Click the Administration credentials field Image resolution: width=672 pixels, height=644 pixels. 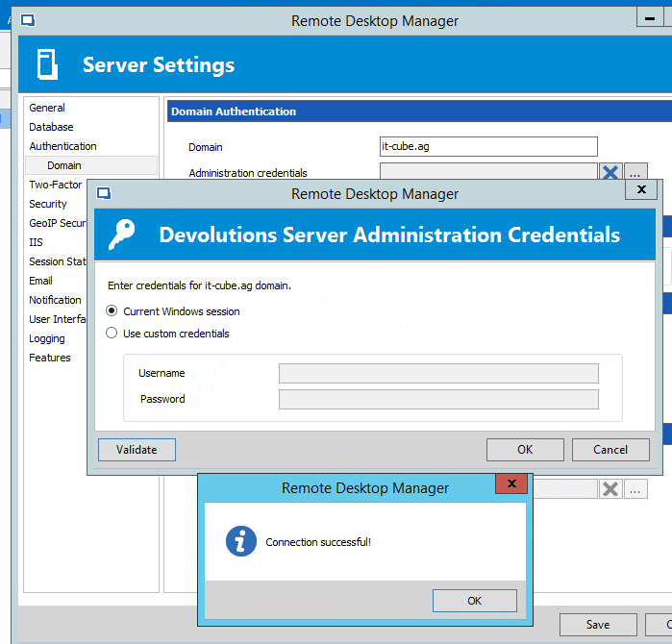click(488, 171)
